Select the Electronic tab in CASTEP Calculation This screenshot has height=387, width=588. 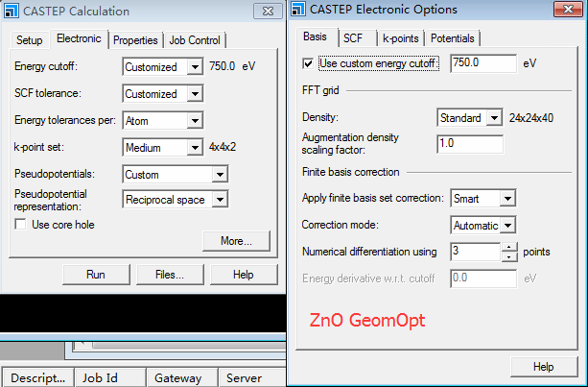click(x=79, y=38)
